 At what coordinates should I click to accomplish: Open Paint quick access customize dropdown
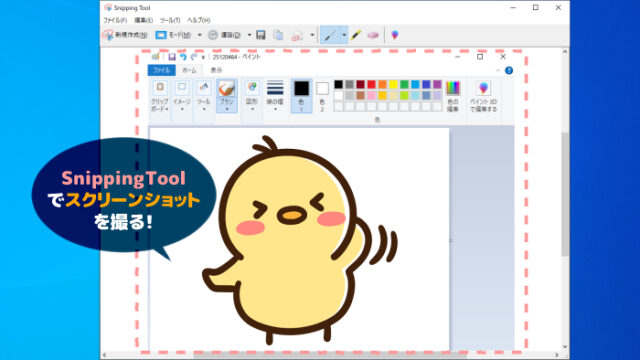(203, 57)
